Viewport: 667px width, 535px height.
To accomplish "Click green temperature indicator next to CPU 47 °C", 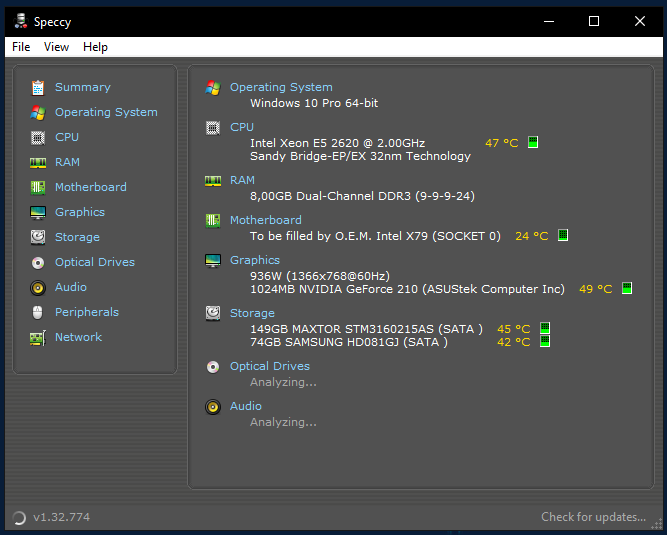I will 533,142.
